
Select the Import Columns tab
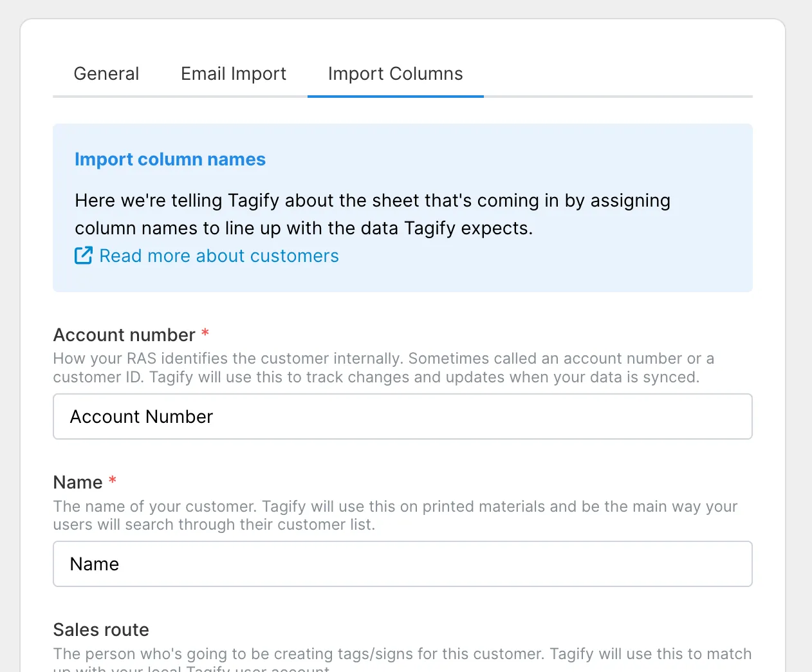(395, 74)
